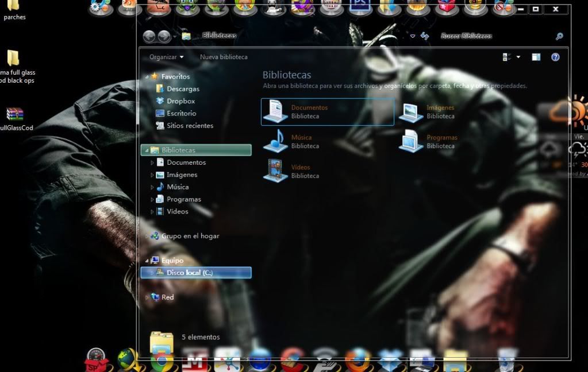Select the Música library in the file pane
Image resolution: width=588 pixels, height=372 pixels.
291,141
